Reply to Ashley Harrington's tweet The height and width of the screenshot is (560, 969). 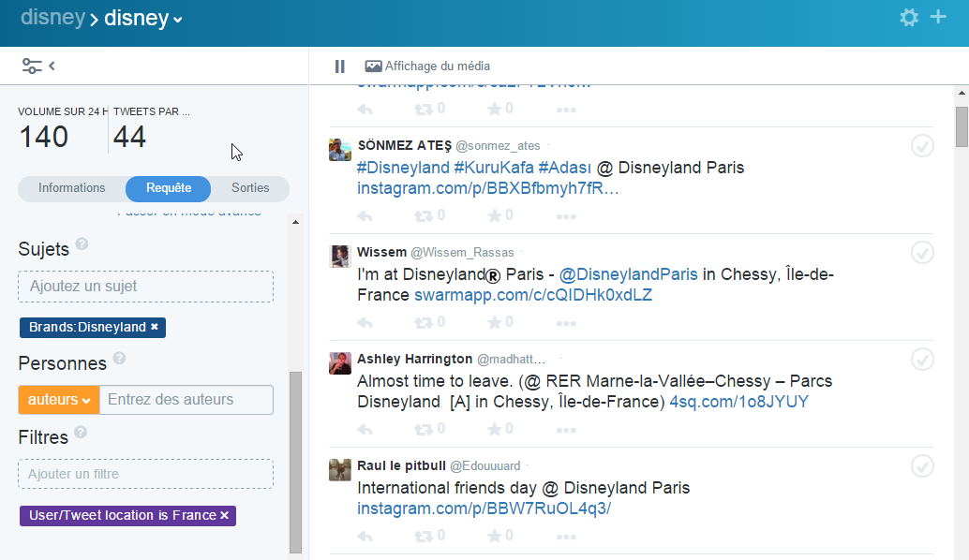(365, 430)
